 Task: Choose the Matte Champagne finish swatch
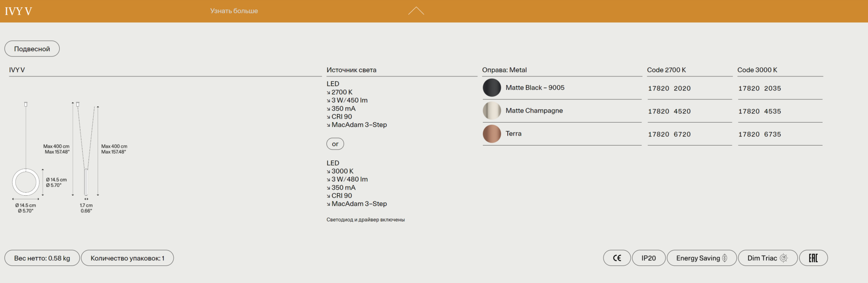tap(491, 111)
